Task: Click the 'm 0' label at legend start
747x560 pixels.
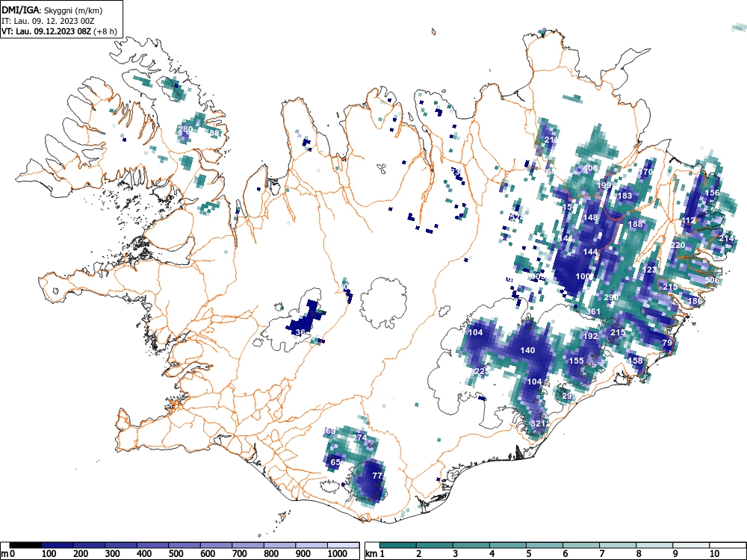Action: (x=7, y=554)
